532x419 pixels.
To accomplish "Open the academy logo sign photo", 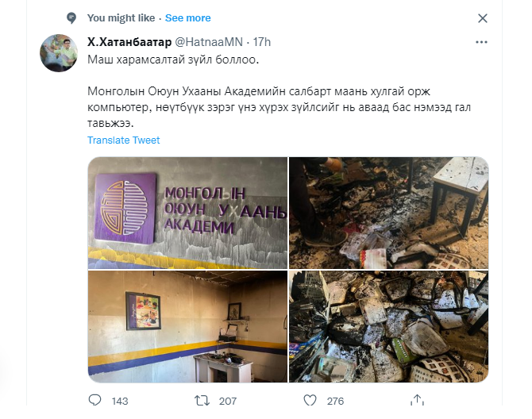I will click(x=187, y=213).
